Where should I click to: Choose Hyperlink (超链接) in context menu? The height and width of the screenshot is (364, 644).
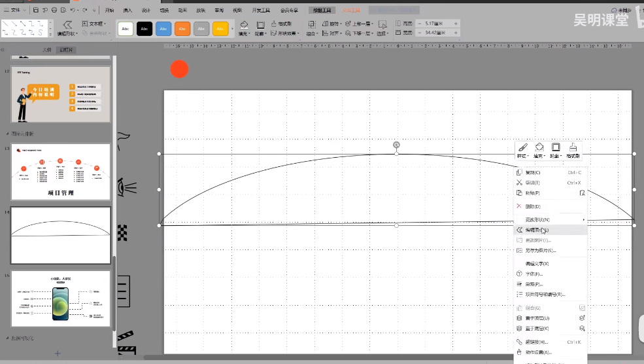click(x=551, y=342)
